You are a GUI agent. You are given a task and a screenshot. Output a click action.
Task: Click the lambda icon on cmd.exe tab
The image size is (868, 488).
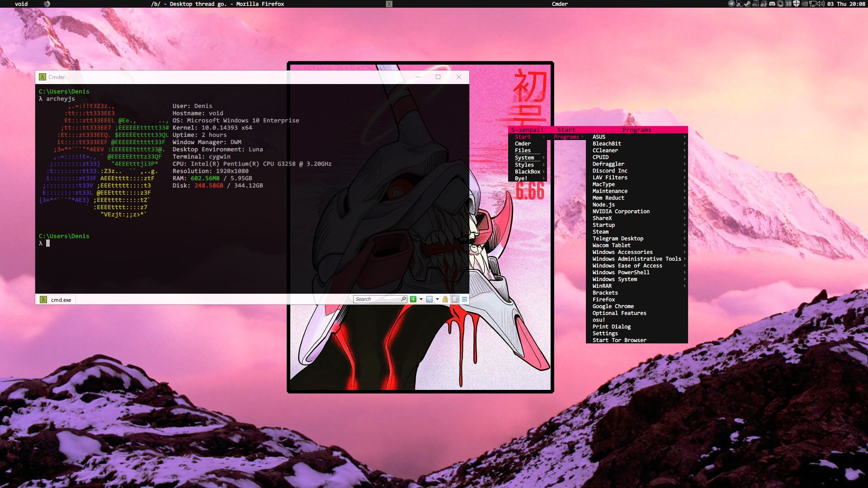(43, 300)
